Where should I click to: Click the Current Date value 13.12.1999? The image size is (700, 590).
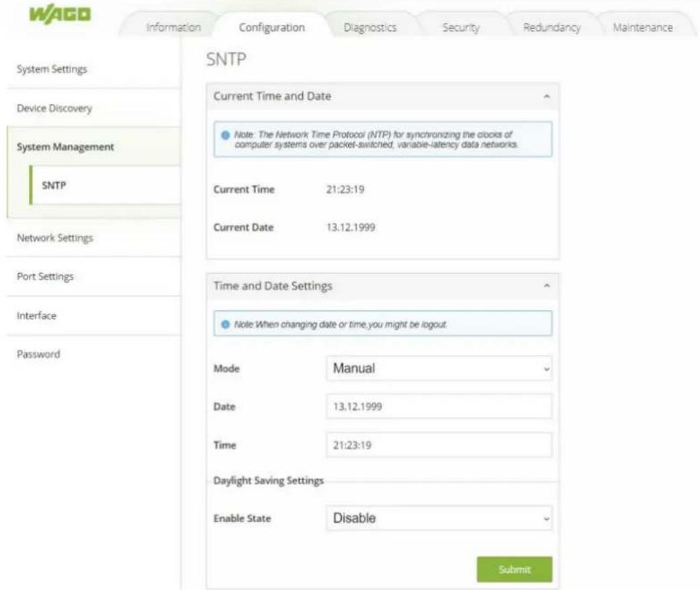coord(351,227)
